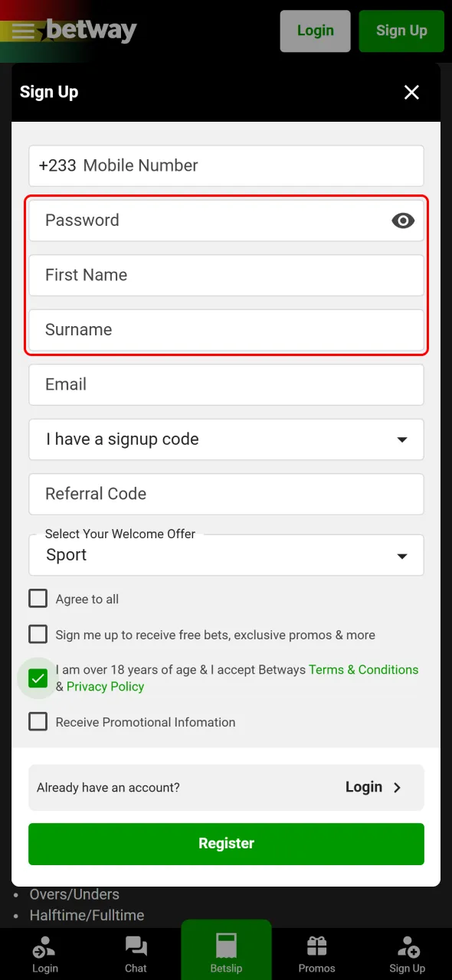Enable Receive Promotional Information
Screen dimensions: 452x980
coord(38,721)
